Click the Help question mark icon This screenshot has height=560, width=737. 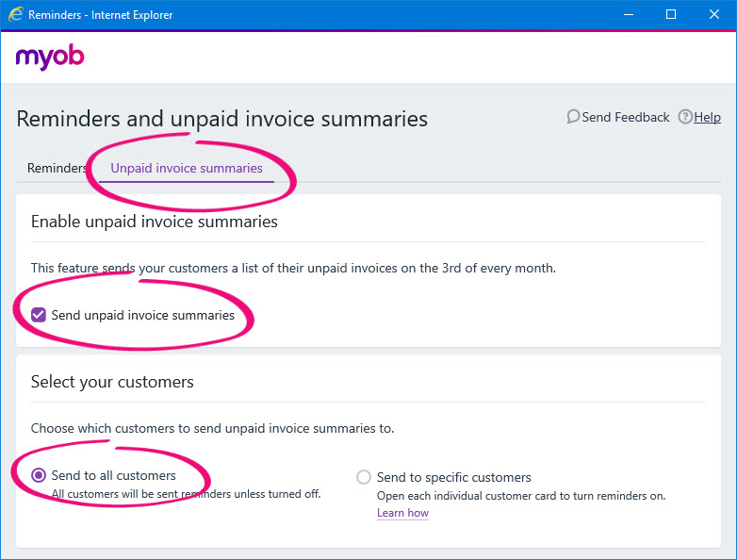(685, 117)
